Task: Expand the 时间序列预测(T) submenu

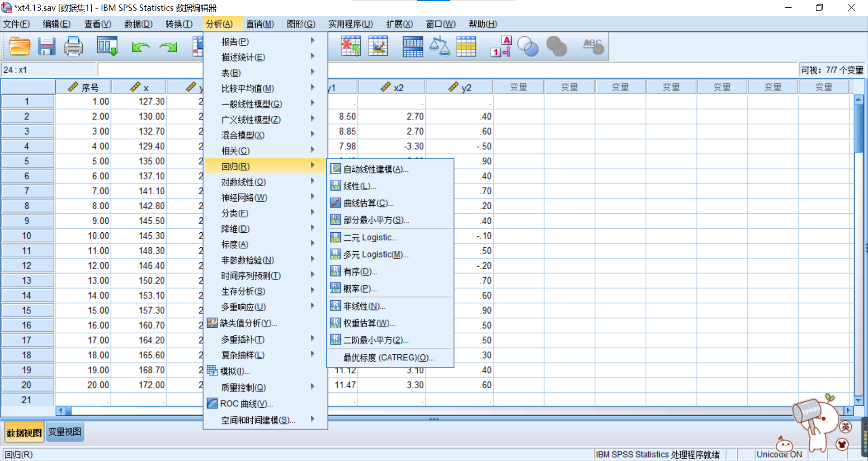Action: tap(265, 276)
